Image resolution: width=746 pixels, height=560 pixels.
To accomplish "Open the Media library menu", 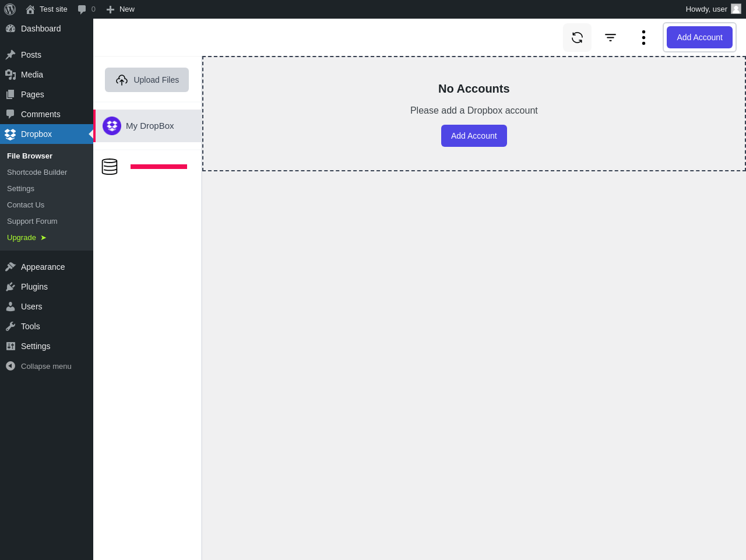I will [x=47, y=75].
